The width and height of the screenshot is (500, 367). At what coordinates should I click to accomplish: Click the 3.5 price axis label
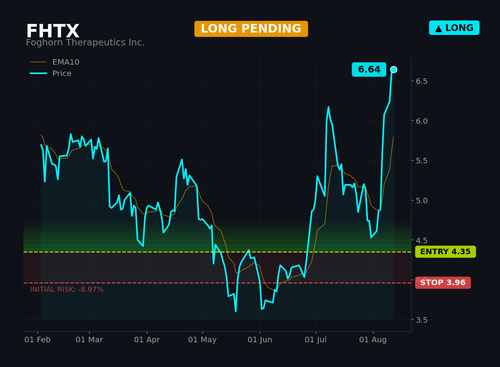(421, 320)
